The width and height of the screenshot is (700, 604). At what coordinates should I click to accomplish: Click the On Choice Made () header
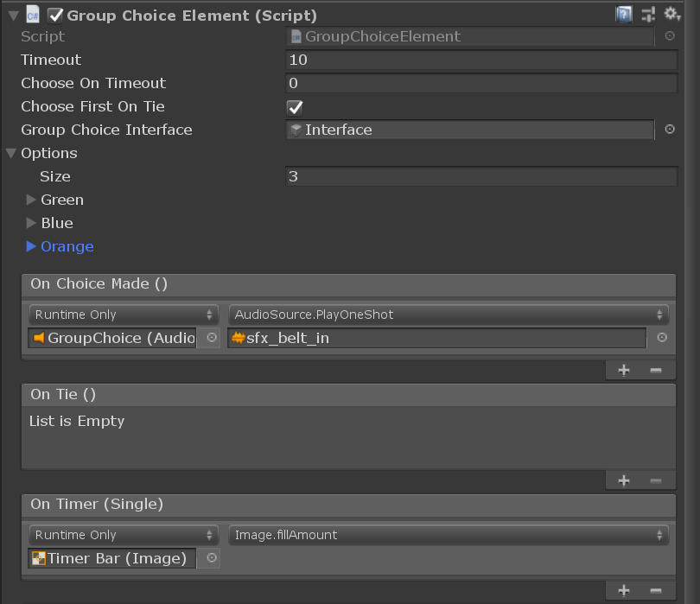pos(348,284)
